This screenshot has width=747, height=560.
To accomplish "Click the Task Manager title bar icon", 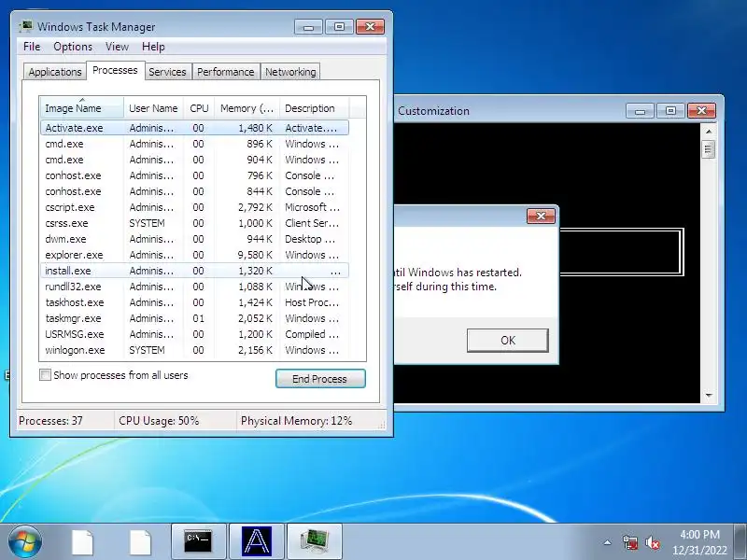I will (26, 26).
